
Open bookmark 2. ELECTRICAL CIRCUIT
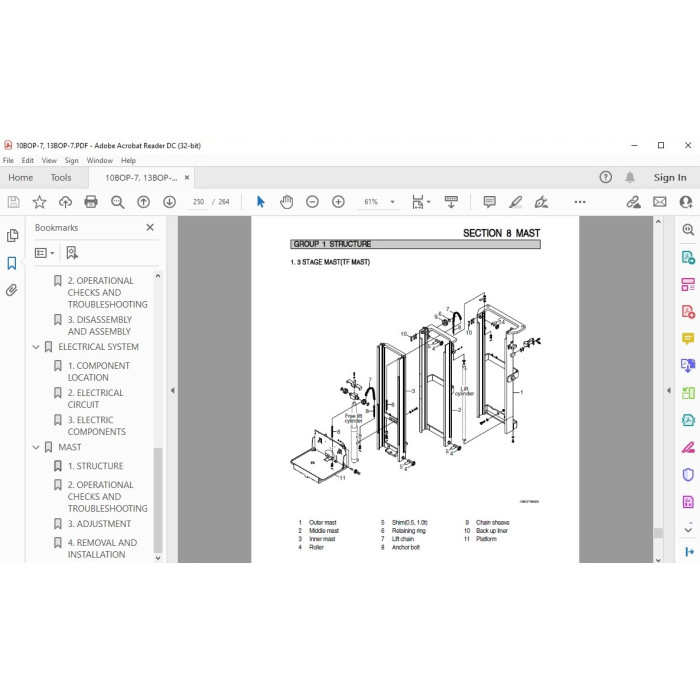[x=96, y=399]
